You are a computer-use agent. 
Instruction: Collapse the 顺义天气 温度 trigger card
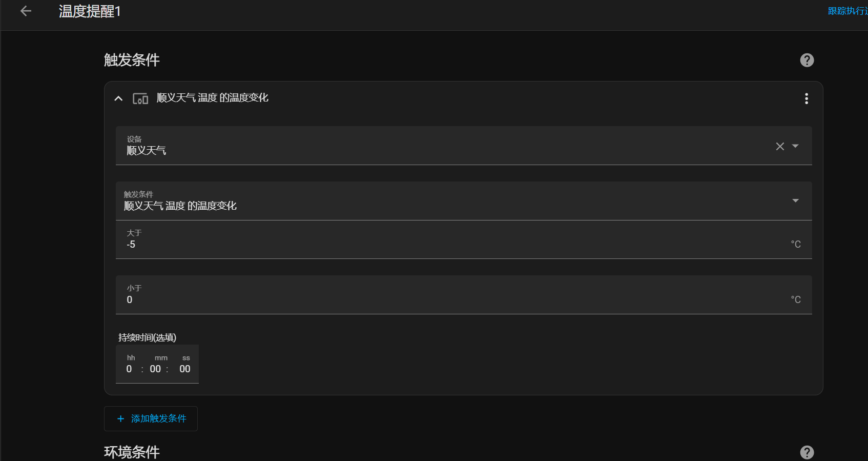[118, 98]
